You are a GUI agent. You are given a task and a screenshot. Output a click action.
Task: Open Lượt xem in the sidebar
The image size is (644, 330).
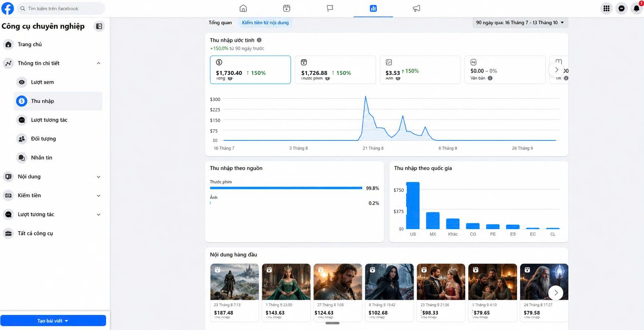(x=58, y=82)
